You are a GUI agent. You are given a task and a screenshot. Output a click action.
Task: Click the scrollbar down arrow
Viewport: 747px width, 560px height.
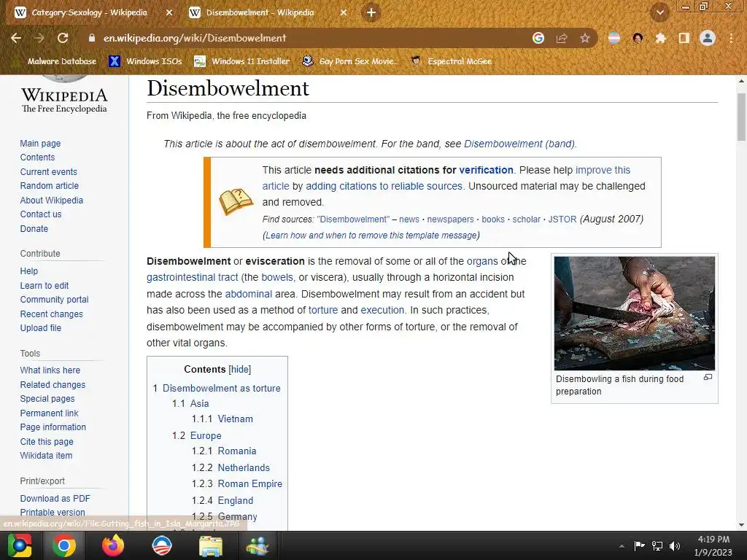point(741,525)
